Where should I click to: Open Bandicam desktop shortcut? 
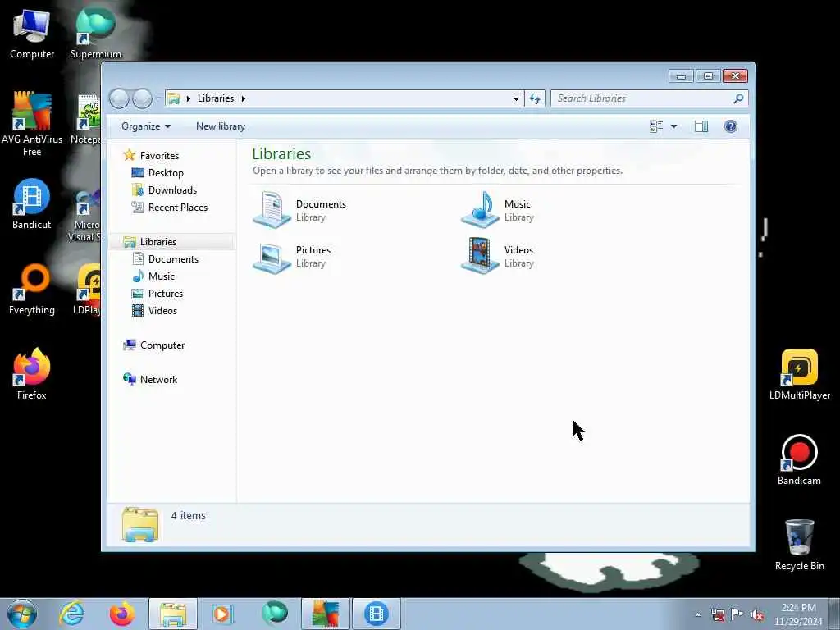coord(799,459)
